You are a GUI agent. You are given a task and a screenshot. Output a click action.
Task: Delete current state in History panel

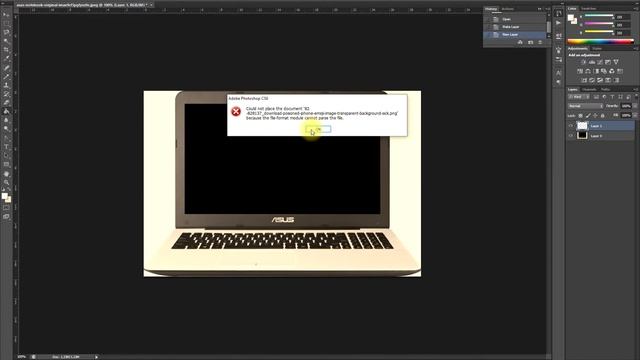pos(540,42)
